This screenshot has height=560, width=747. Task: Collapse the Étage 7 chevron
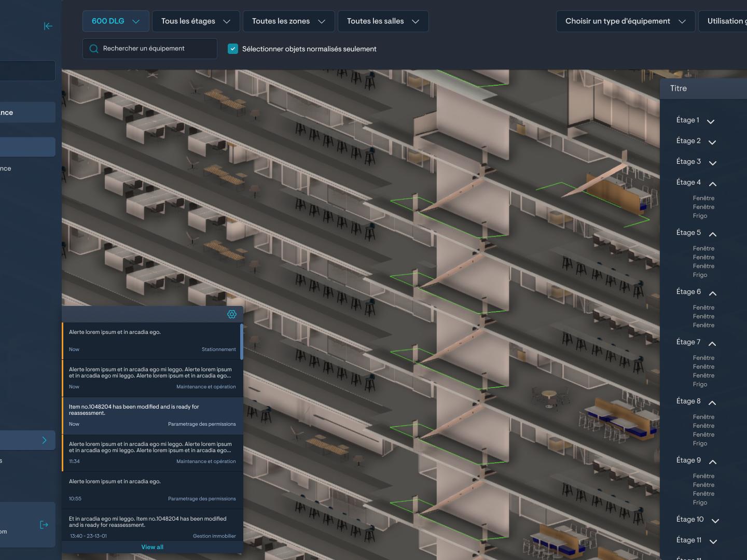pyautogui.click(x=712, y=343)
